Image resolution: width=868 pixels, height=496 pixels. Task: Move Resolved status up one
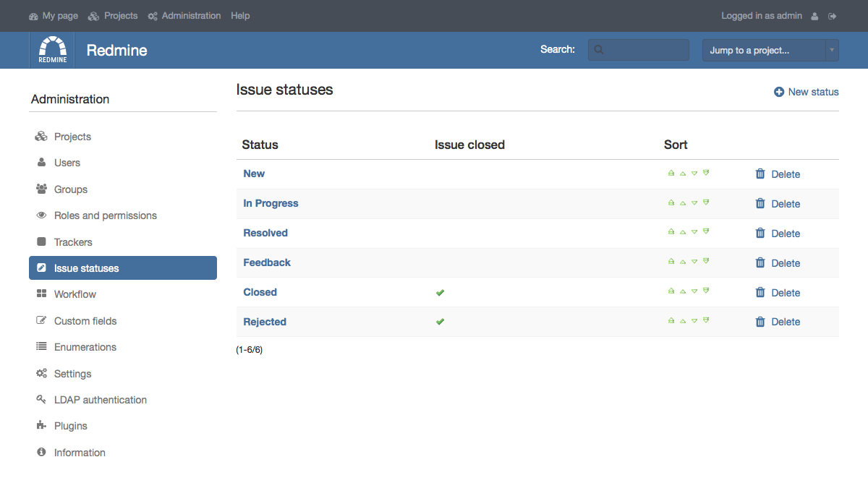[x=683, y=231]
